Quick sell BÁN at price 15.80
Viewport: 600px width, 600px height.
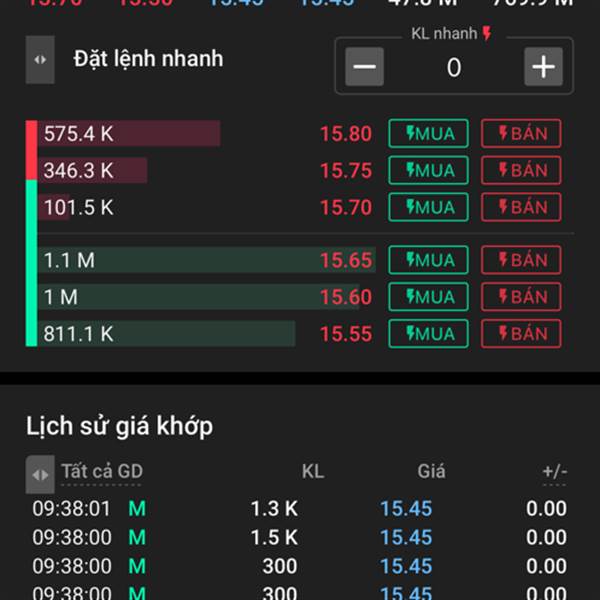521,134
